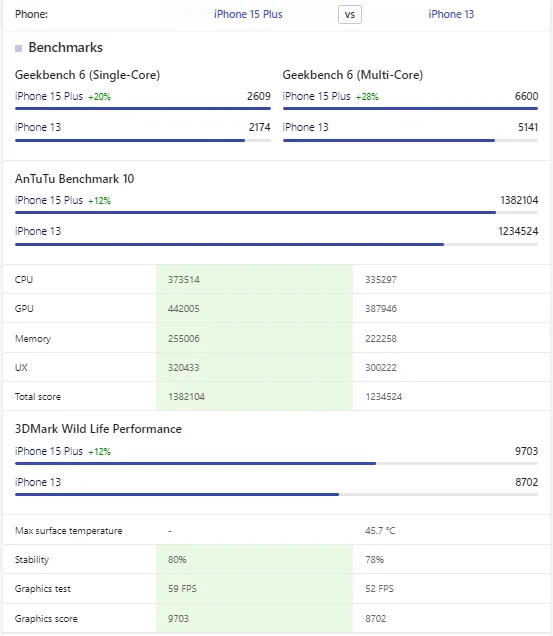Click Memory value 255006

[x=184, y=338]
